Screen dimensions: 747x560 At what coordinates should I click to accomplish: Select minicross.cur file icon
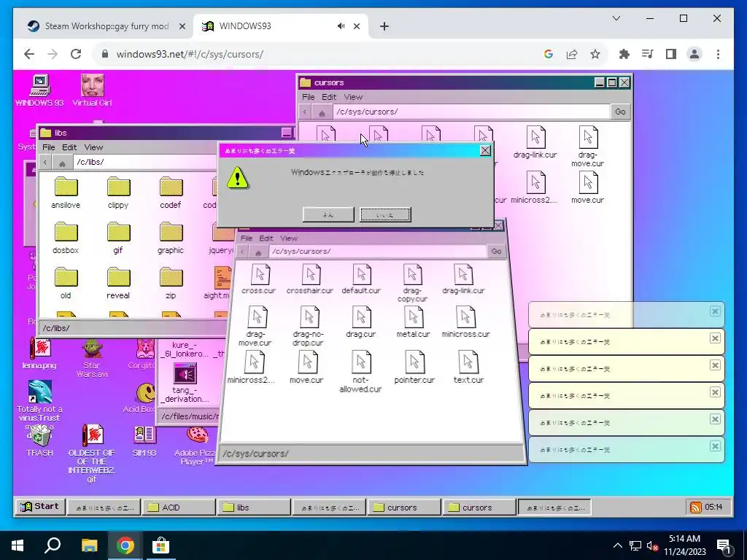tap(465, 322)
